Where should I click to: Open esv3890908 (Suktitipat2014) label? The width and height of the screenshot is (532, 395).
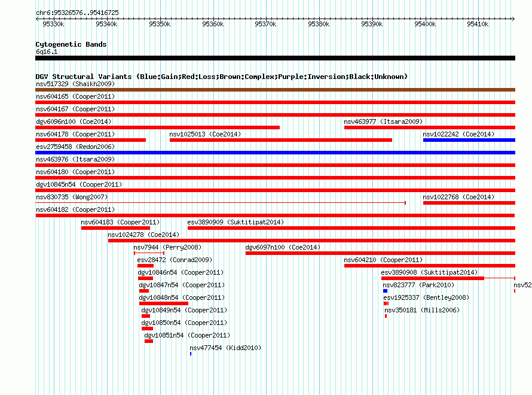point(429,272)
